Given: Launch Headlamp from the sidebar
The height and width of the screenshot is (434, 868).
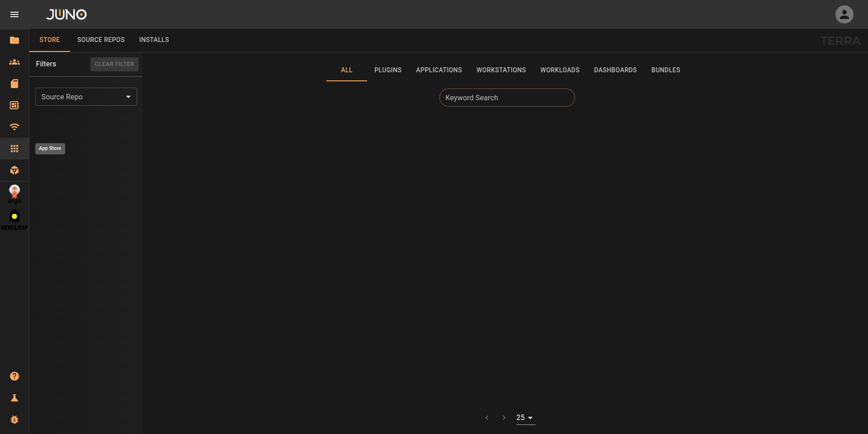Looking at the screenshot, I should click(x=14, y=220).
